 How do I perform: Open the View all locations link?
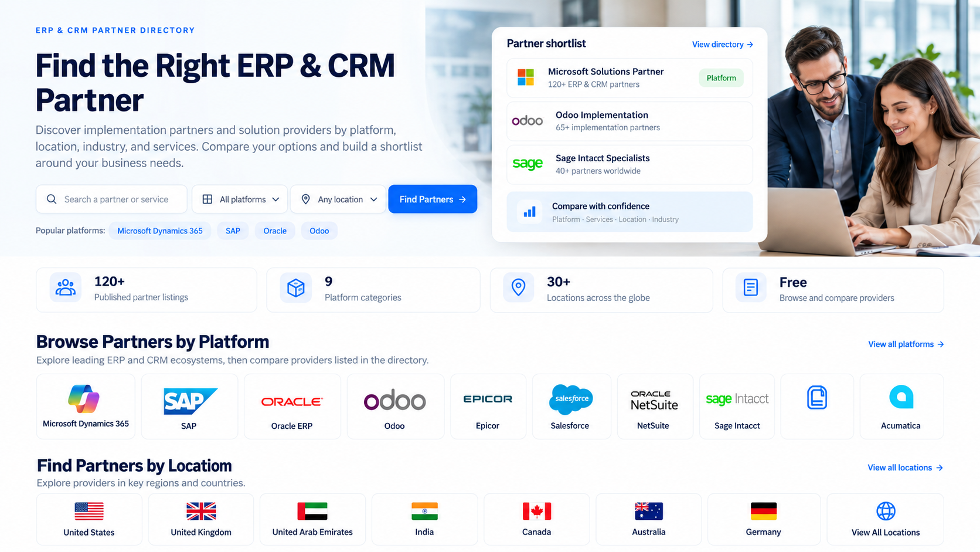(x=905, y=468)
